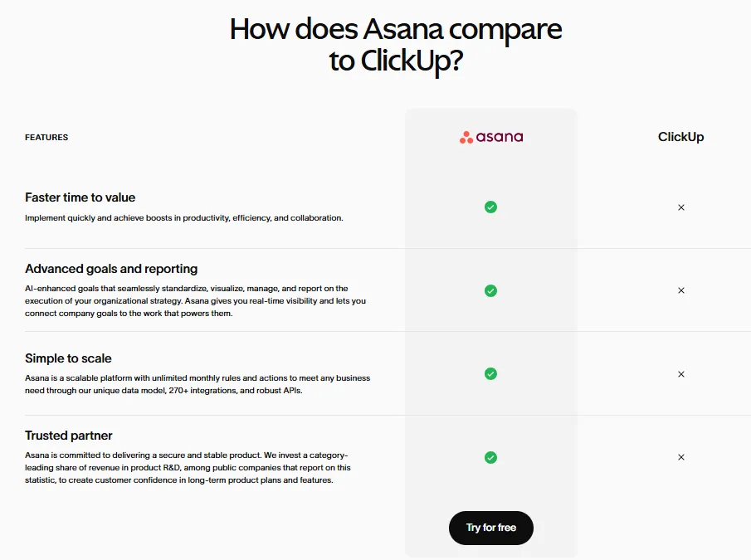Click the Trusted partner heading
The width and height of the screenshot is (751, 560).
pyautogui.click(x=69, y=435)
